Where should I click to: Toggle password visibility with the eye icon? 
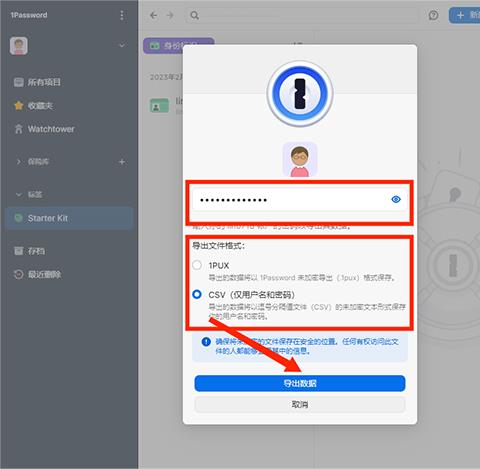click(396, 199)
